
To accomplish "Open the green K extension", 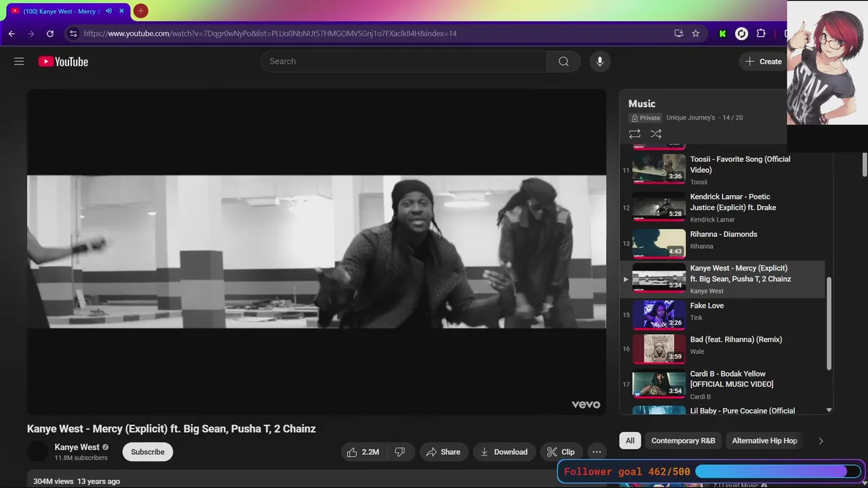I will [x=723, y=33].
